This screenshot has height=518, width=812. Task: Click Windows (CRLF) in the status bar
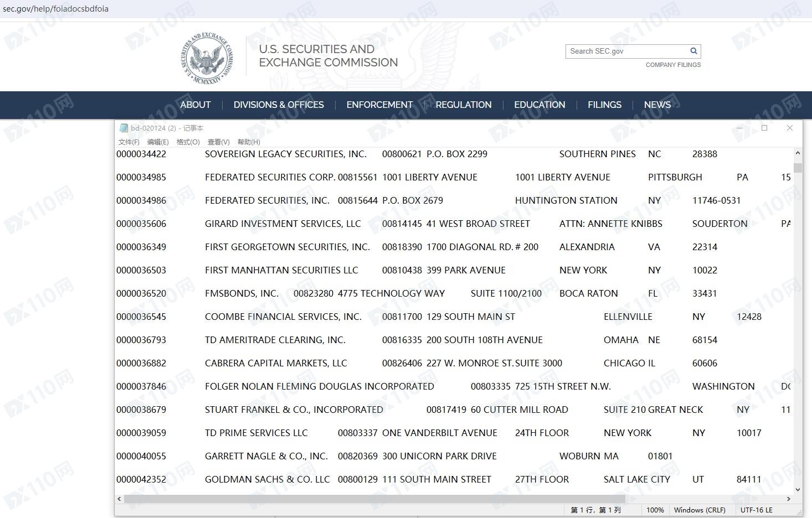point(700,510)
